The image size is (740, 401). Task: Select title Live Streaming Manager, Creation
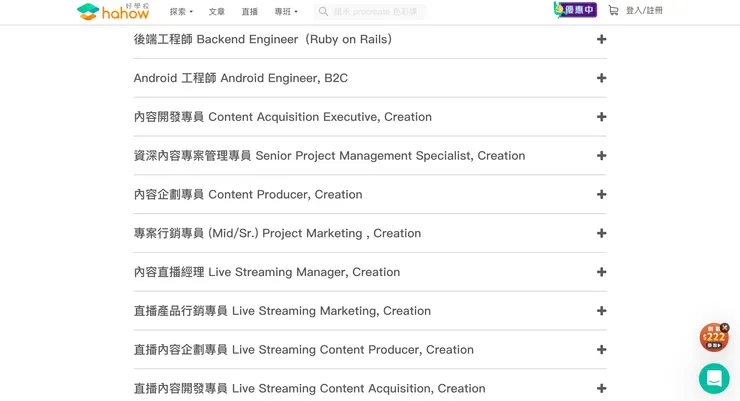267,272
